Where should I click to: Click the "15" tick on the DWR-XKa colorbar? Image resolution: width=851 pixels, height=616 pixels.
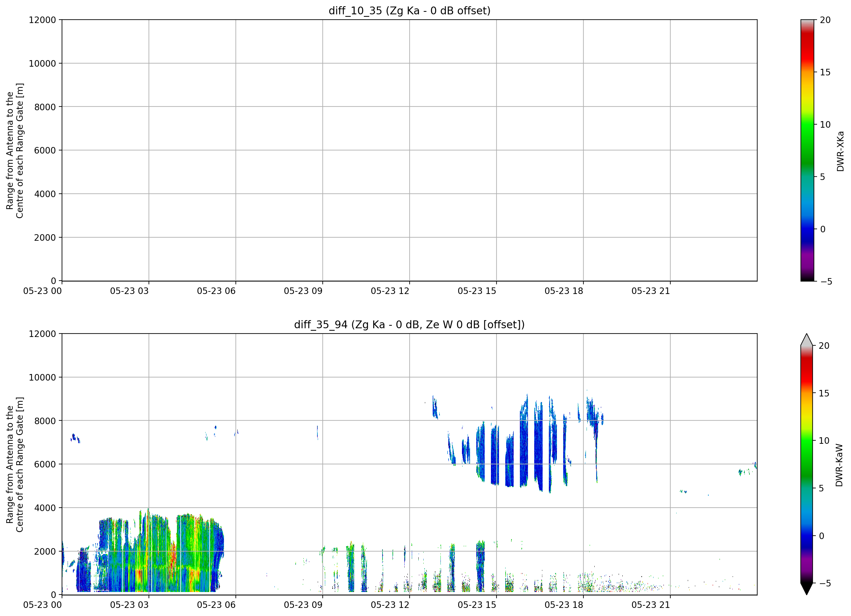point(825,72)
